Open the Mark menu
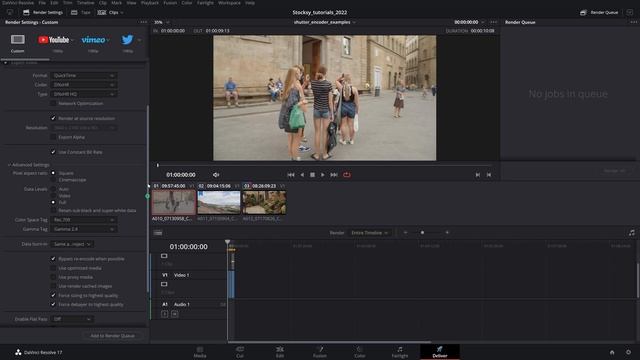Screen dimensions: 640x360 pyautogui.click(x=117, y=3)
